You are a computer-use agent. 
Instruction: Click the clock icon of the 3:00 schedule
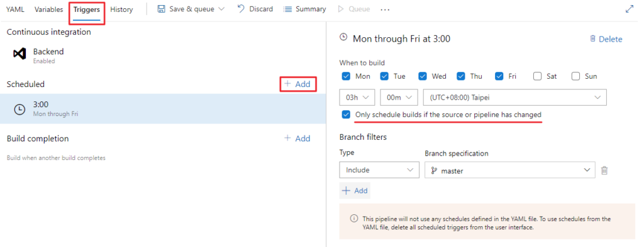point(19,108)
